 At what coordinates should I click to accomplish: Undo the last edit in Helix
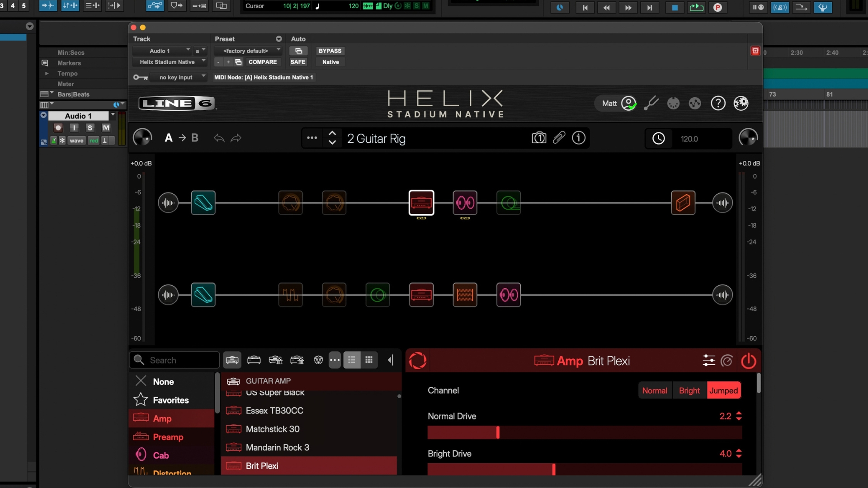[219, 138]
